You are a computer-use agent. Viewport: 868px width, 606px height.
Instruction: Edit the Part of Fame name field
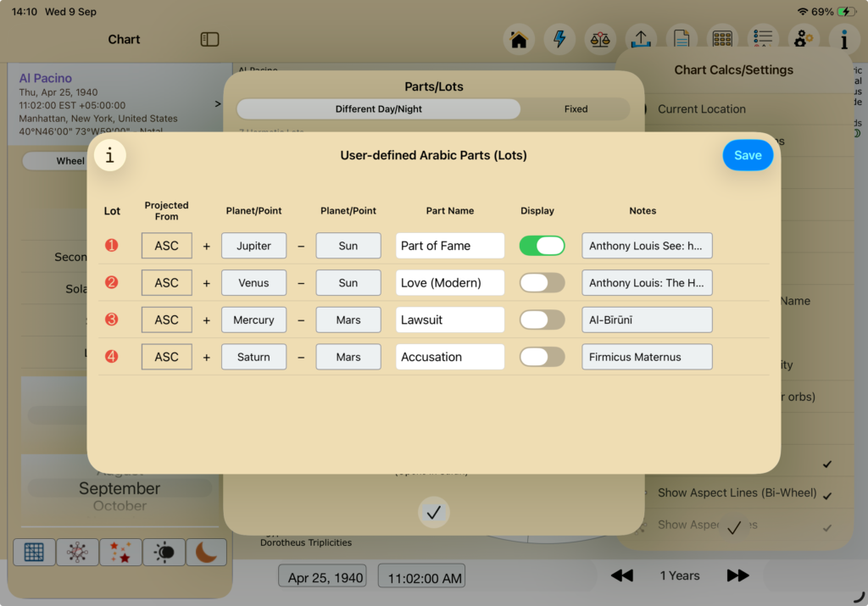tap(450, 246)
